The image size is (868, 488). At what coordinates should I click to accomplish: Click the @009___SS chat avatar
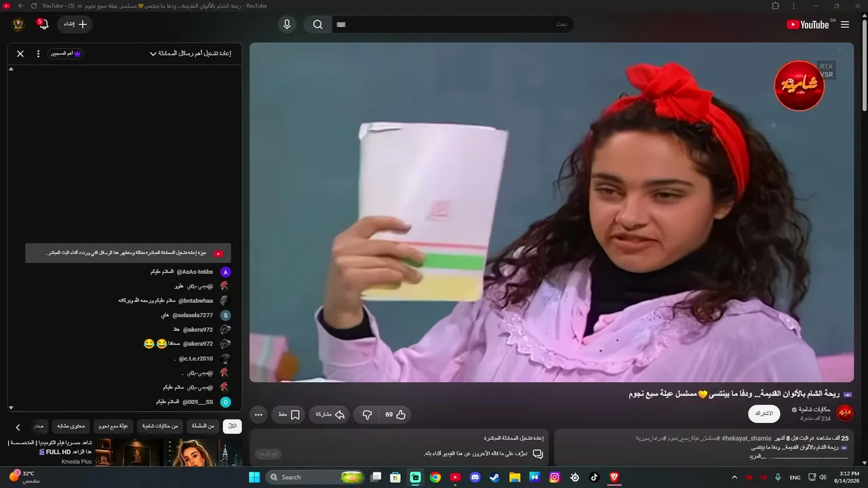[x=226, y=402]
